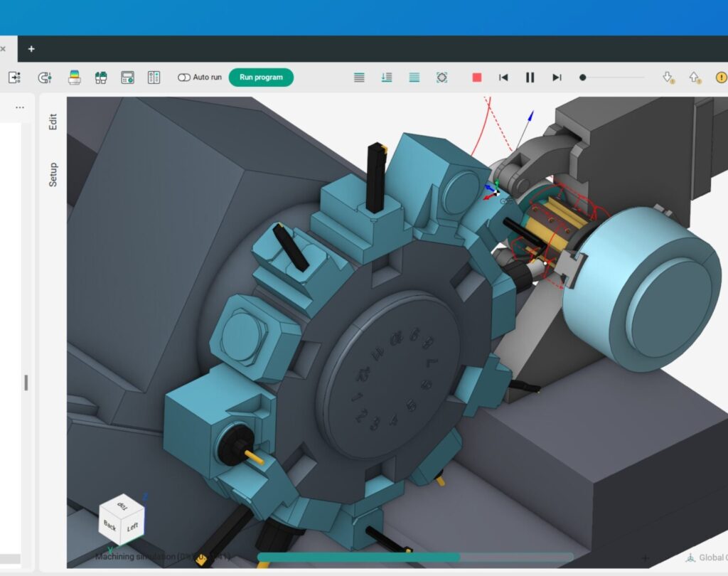Screen dimensions: 728x576
Task: Open the three-dots panel options menu
Action: (20, 107)
